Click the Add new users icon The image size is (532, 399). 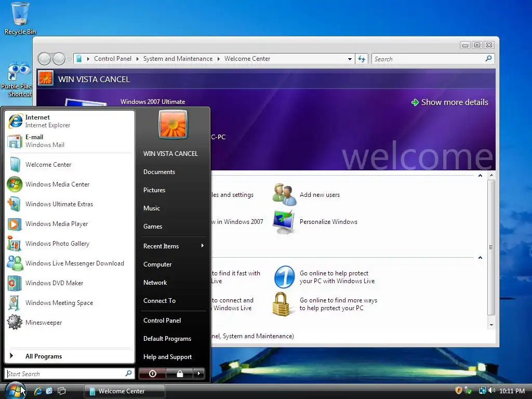click(284, 195)
